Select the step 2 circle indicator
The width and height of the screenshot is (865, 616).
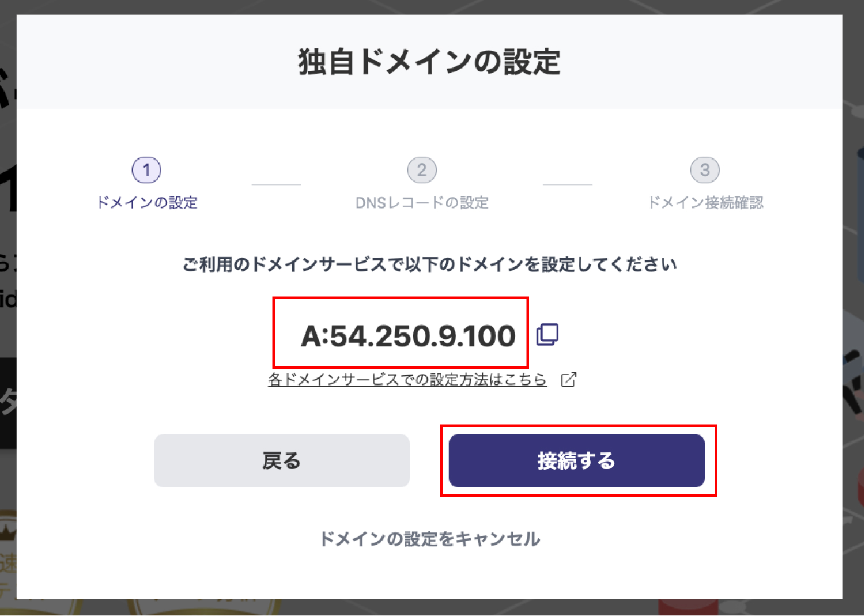(422, 170)
